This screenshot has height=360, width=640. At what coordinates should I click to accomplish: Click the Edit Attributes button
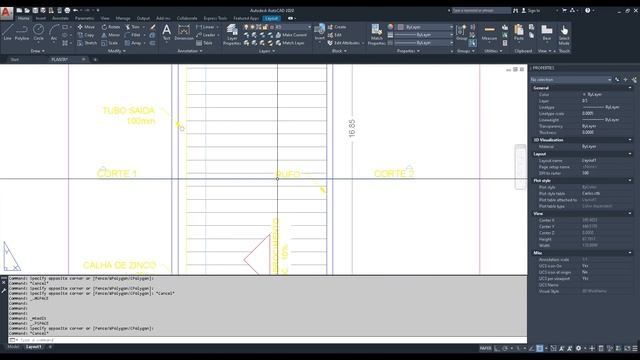coord(344,43)
